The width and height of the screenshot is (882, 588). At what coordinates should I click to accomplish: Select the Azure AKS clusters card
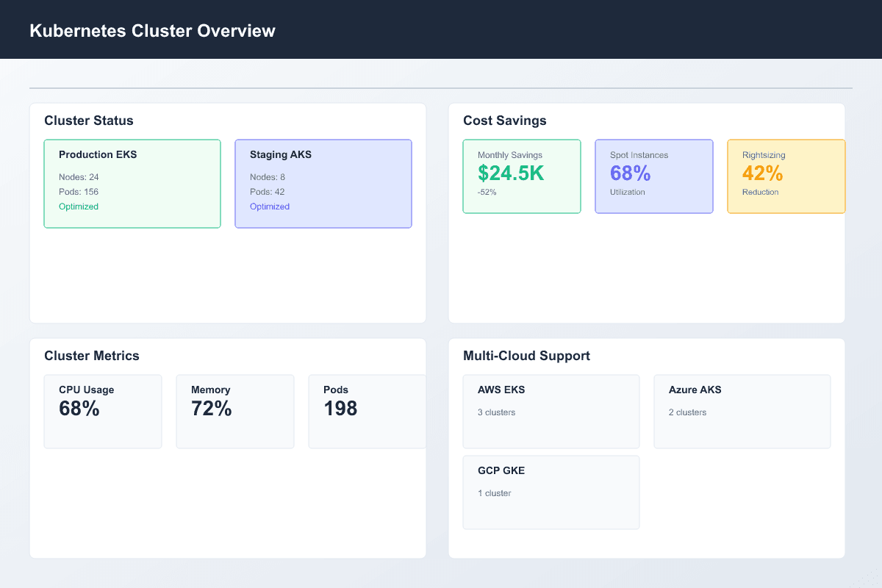(742, 412)
